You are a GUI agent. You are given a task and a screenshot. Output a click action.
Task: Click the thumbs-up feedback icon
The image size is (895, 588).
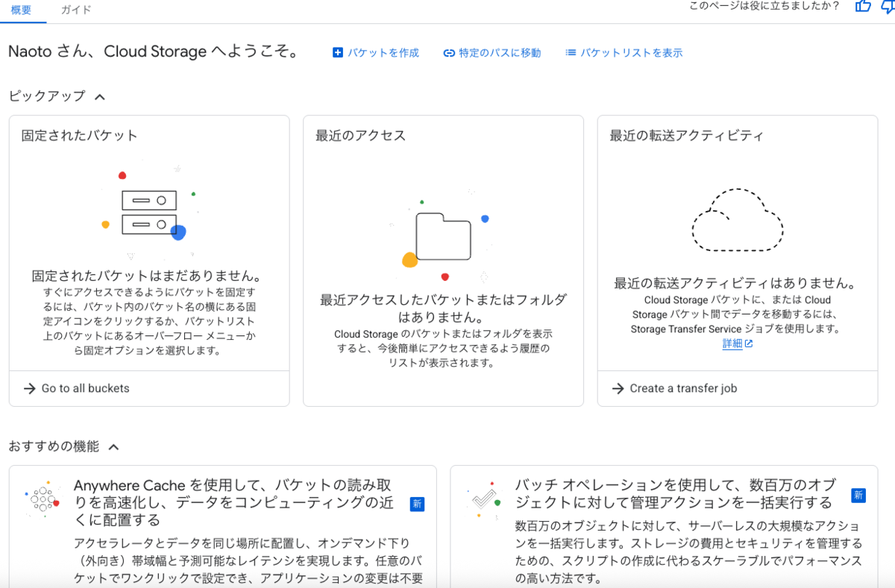(x=863, y=6)
